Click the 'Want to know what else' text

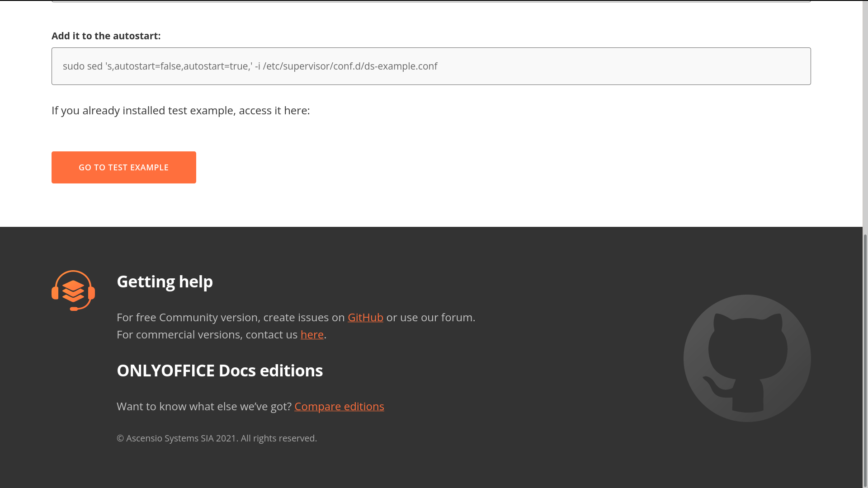203,406
